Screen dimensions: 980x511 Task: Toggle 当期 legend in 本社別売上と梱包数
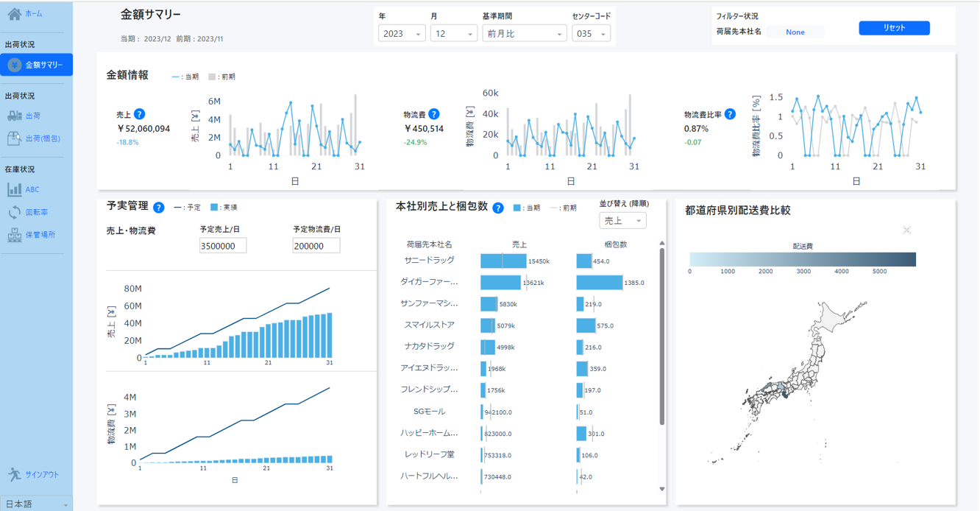526,208
